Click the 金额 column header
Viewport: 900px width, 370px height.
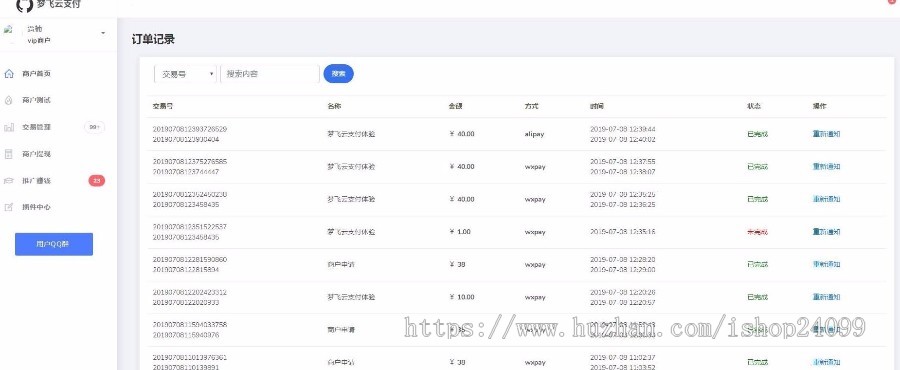pyautogui.click(x=456, y=107)
